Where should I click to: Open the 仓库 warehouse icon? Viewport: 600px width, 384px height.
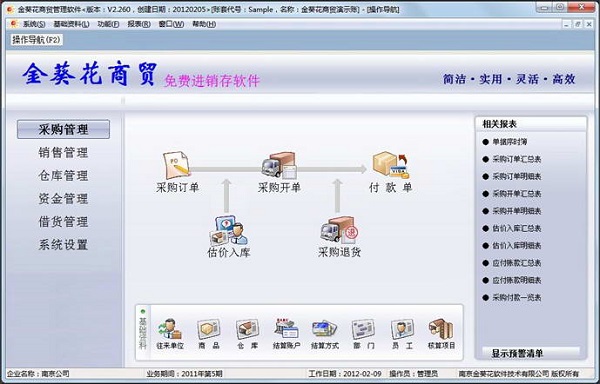tap(247, 329)
